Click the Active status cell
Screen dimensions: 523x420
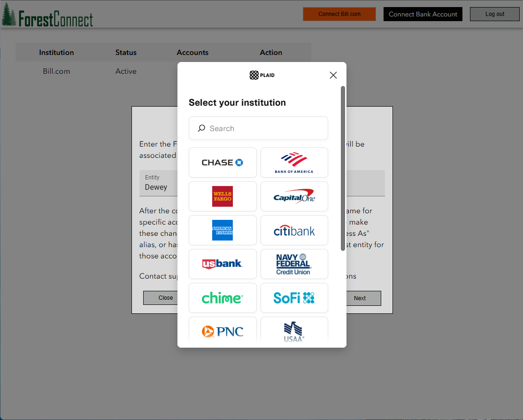[126, 71]
